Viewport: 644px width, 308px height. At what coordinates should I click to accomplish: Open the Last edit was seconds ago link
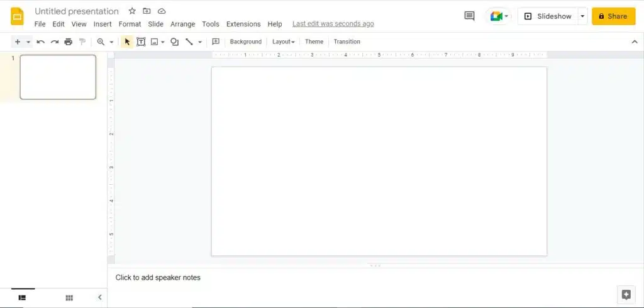click(333, 24)
